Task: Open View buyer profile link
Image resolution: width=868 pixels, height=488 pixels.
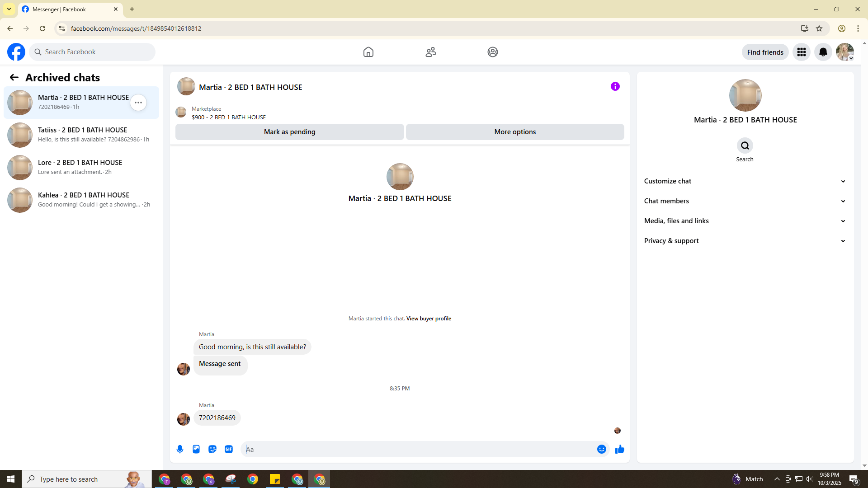Action: (x=429, y=319)
